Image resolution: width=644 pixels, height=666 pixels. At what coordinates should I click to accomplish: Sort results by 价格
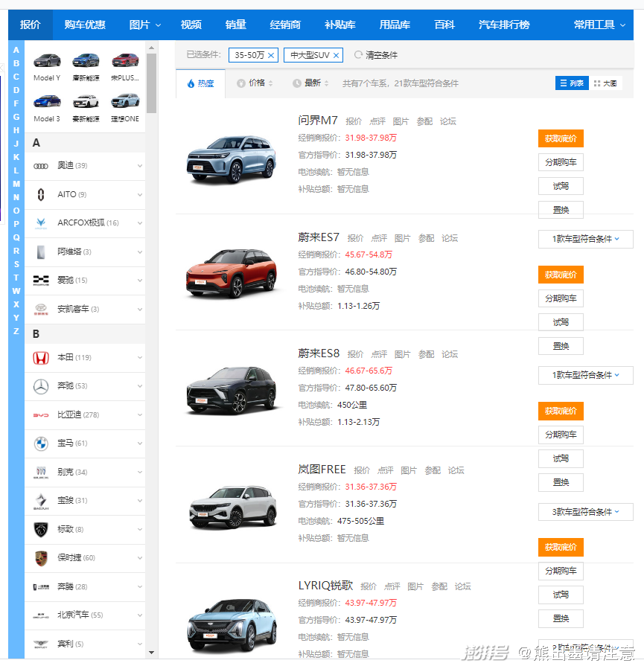[255, 83]
